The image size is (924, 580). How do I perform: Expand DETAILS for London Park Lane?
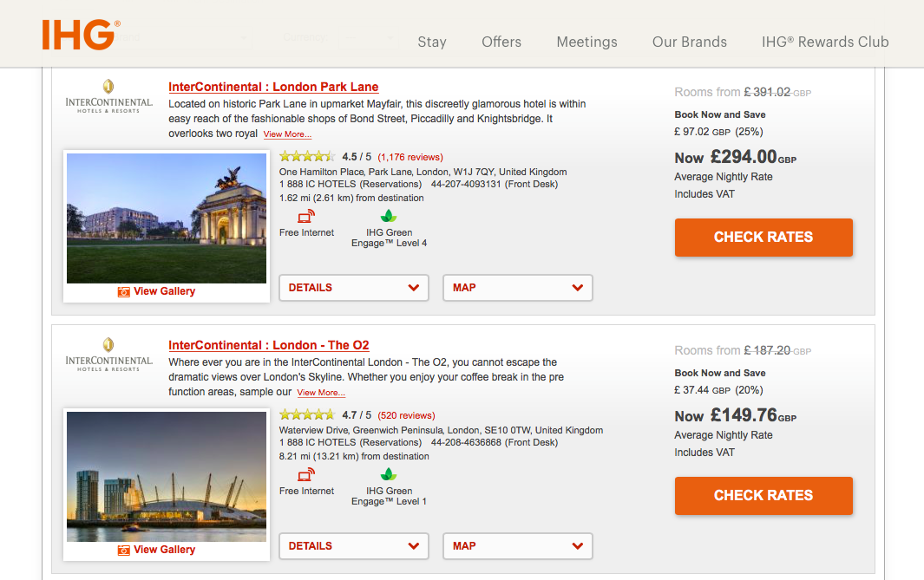tap(354, 288)
